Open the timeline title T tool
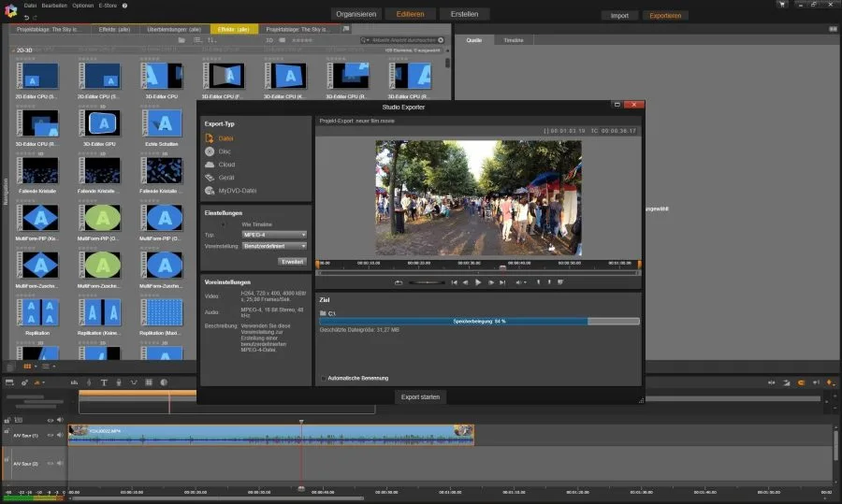The width and height of the screenshot is (842, 504). (x=104, y=382)
